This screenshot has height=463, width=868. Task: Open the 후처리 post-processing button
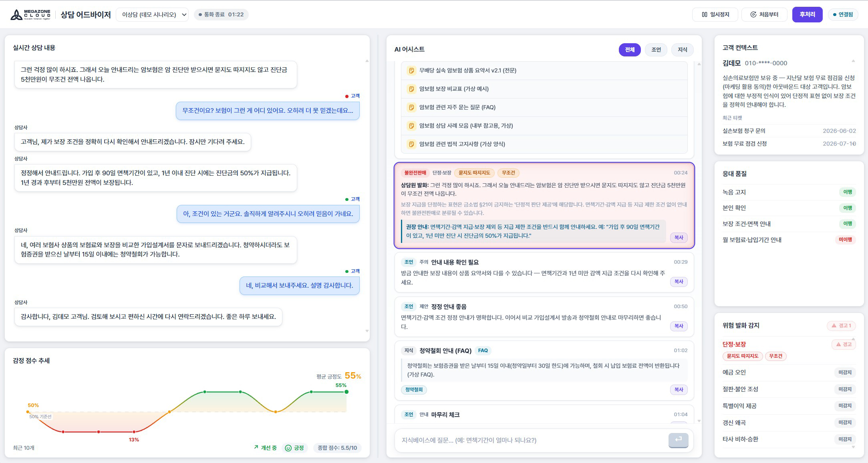point(807,14)
